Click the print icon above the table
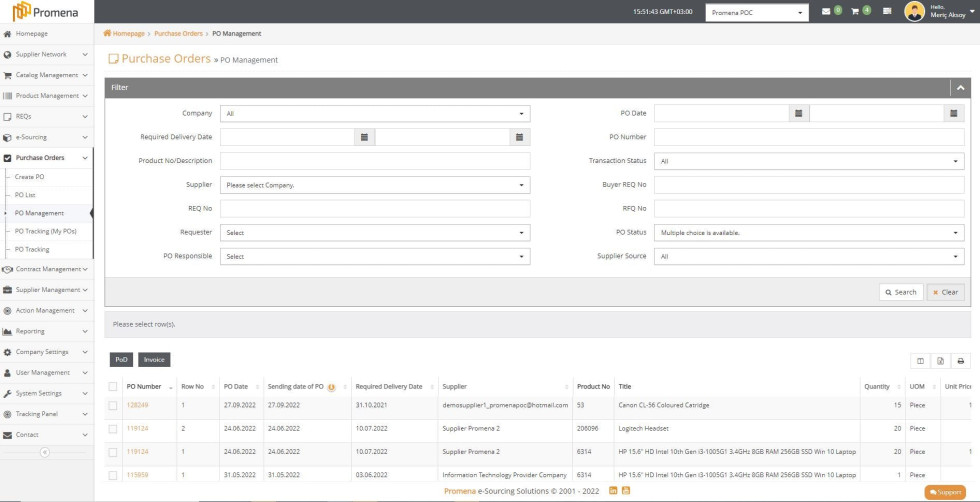 [x=961, y=360]
